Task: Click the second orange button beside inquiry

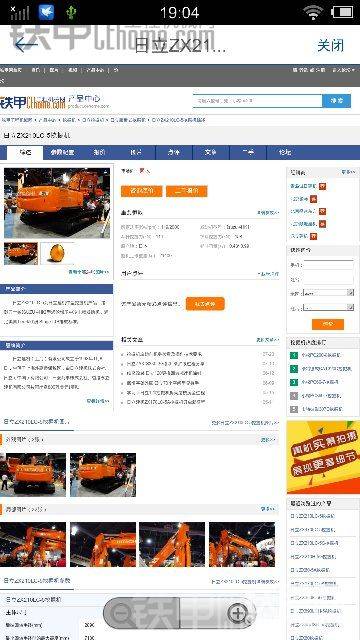Action: (x=187, y=191)
